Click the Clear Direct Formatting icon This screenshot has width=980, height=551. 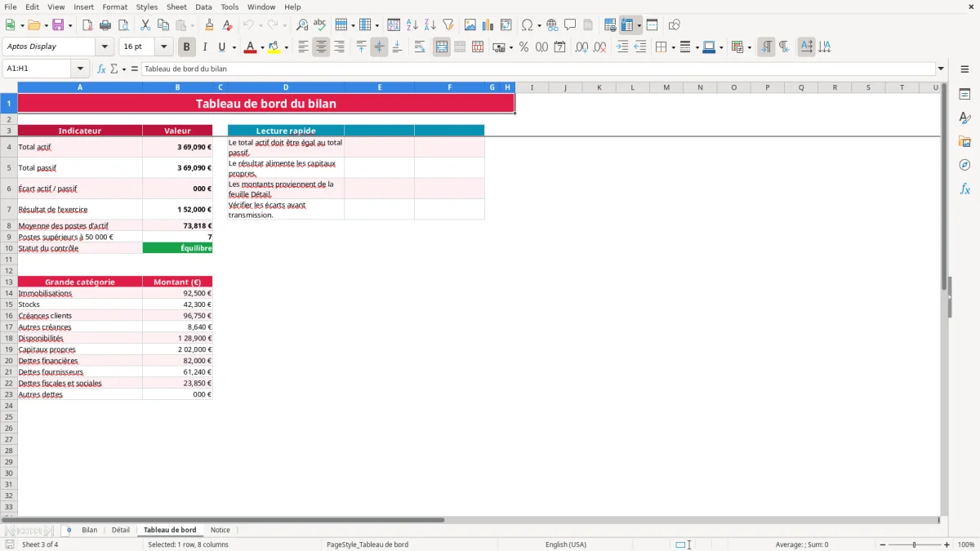[x=227, y=25]
